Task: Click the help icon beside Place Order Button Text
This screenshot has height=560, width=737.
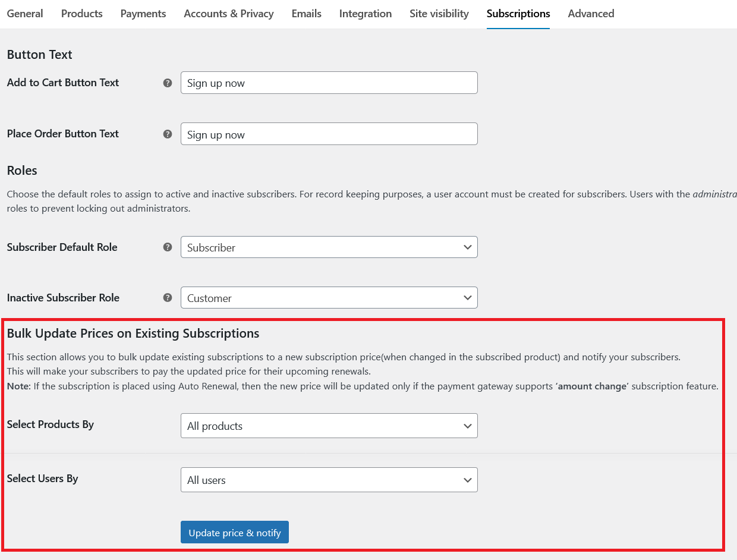Action: pyautogui.click(x=167, y=134)
